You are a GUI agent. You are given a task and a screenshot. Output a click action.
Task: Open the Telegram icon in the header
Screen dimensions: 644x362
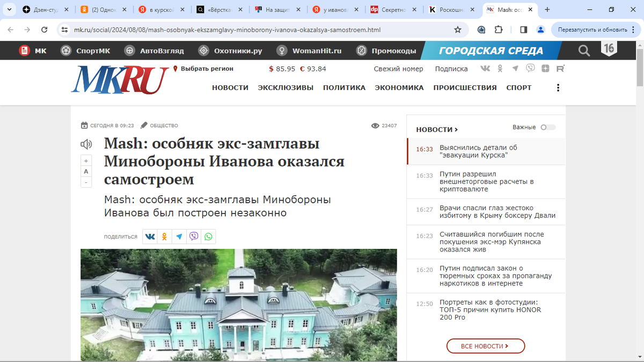515,69
